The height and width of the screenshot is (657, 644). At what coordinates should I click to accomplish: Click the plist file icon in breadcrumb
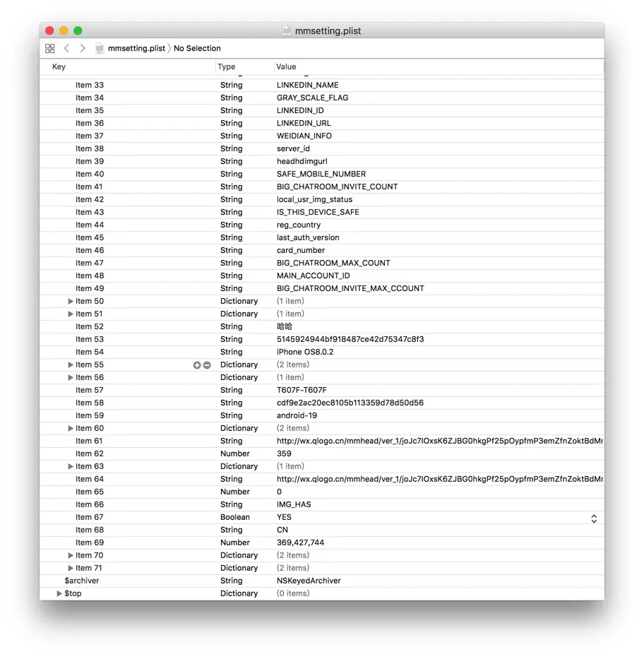pos(100,49)
